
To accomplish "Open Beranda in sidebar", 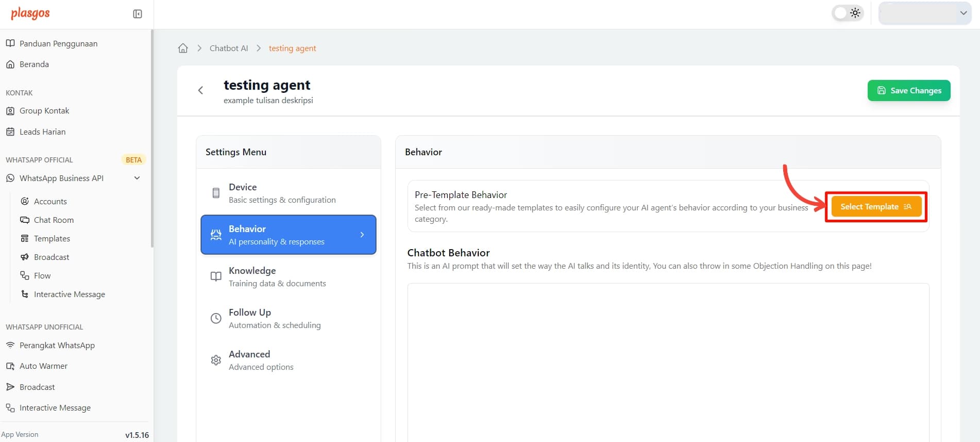I will [34, 64].
